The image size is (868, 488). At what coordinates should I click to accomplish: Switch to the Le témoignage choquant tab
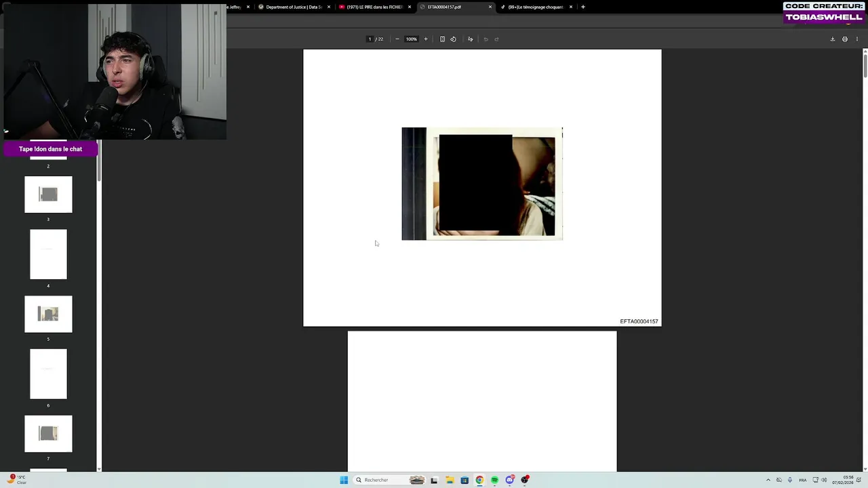click(x=536, y=7)
